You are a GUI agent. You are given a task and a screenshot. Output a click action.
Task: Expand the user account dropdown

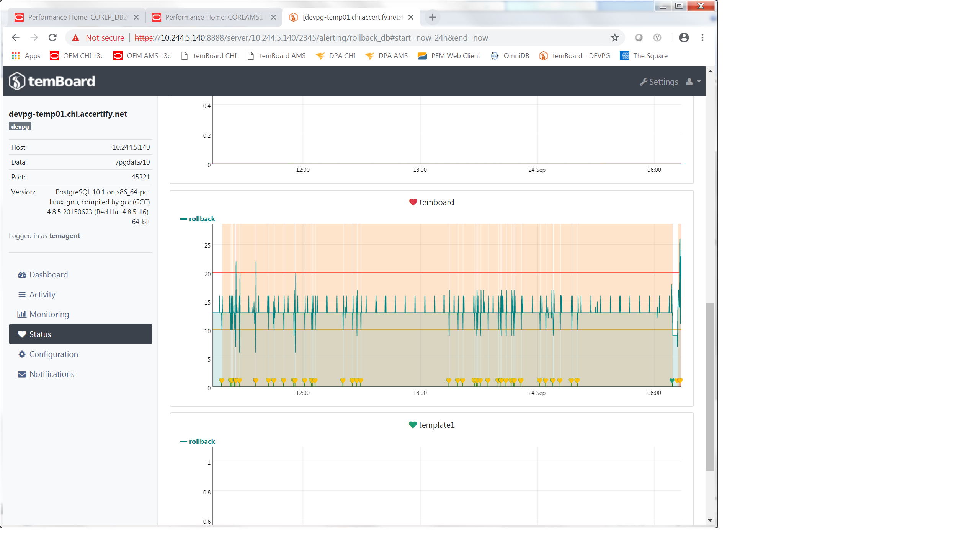(693, 81)
